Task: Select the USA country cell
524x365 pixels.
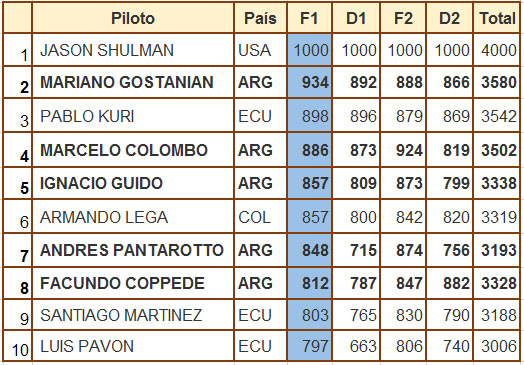Action: point(260,50)
